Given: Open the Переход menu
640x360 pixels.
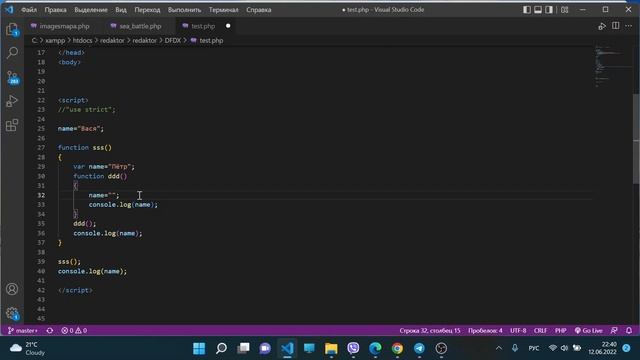Looking at the screenshot, I should 147,9.
